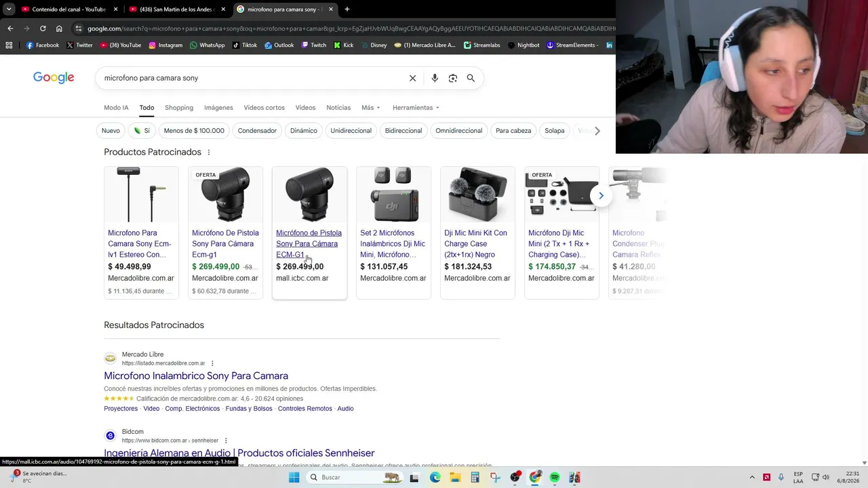
Task: Open the browser home page
Action: [x=59, y=28]
